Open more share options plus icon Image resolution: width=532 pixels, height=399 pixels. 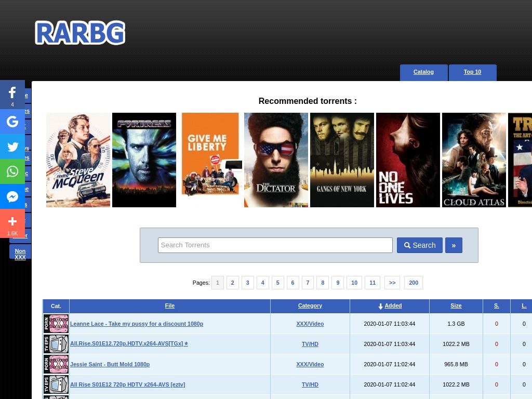12,223
